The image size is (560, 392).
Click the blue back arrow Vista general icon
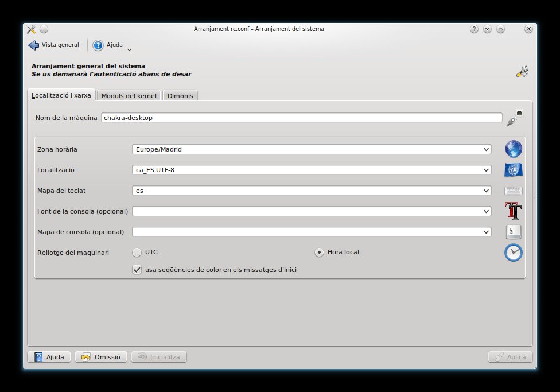[34, 45]
